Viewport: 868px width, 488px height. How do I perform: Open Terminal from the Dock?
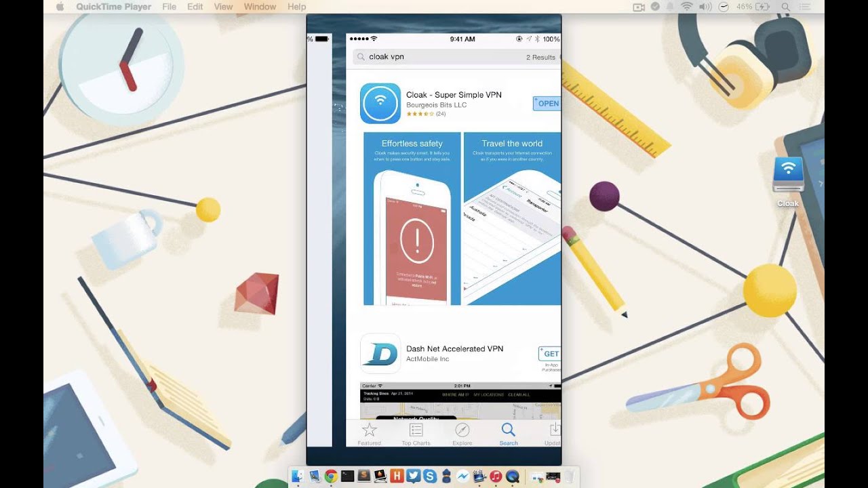point(347,476)
